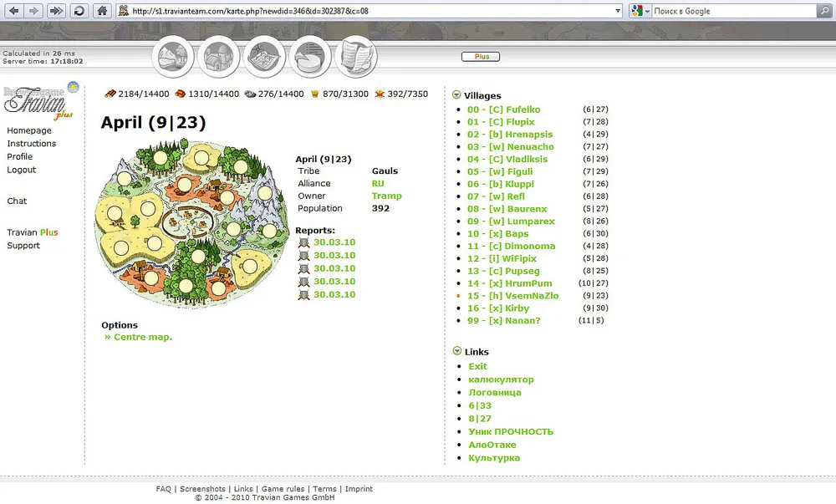Open the Game rules footer link
Viewport: 836px width, 504px height.
(283, 489)
